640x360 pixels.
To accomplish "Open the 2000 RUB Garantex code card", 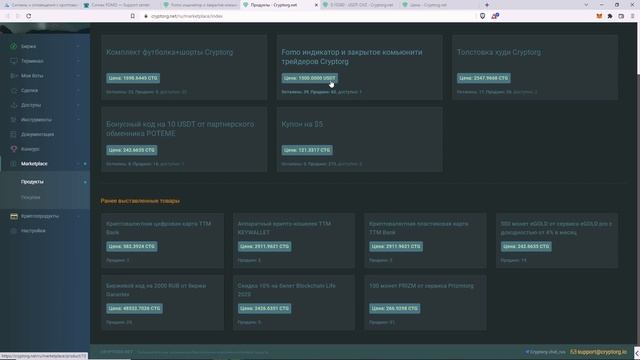I will click(162, 302).
